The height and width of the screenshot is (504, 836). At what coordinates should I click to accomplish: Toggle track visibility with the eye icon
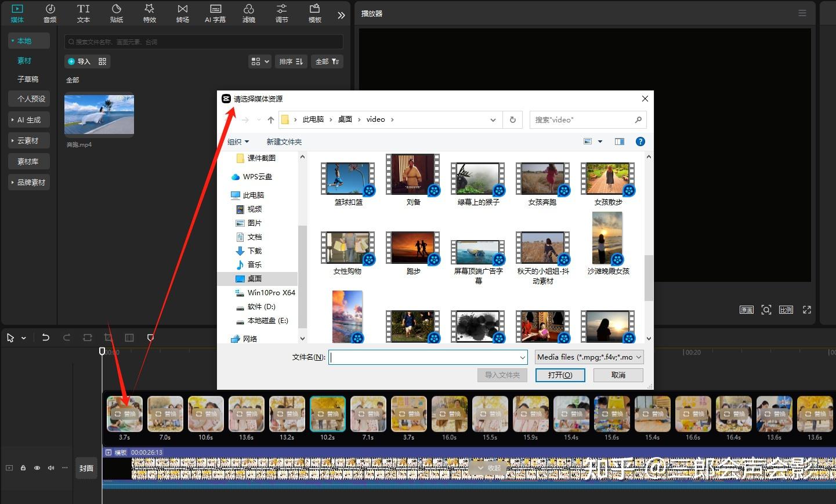[37, 467]
